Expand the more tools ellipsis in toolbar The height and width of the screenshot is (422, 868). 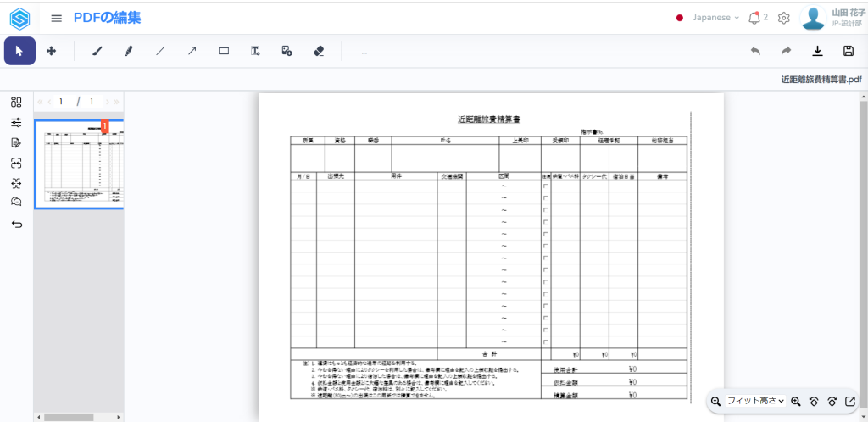(x=364, y=52)
